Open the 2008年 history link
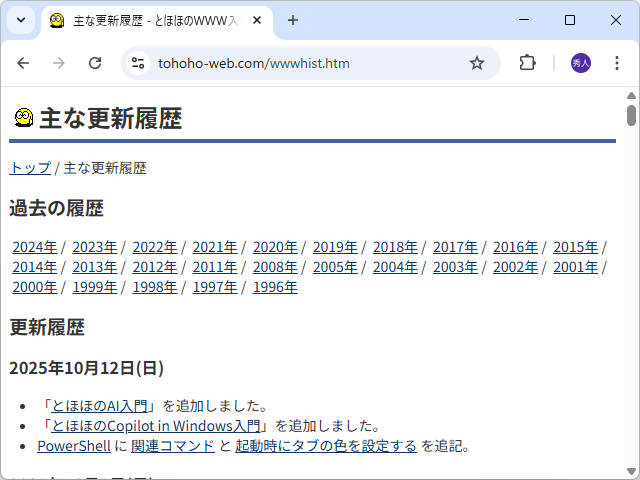640x480 pixels. pos(275,267)
